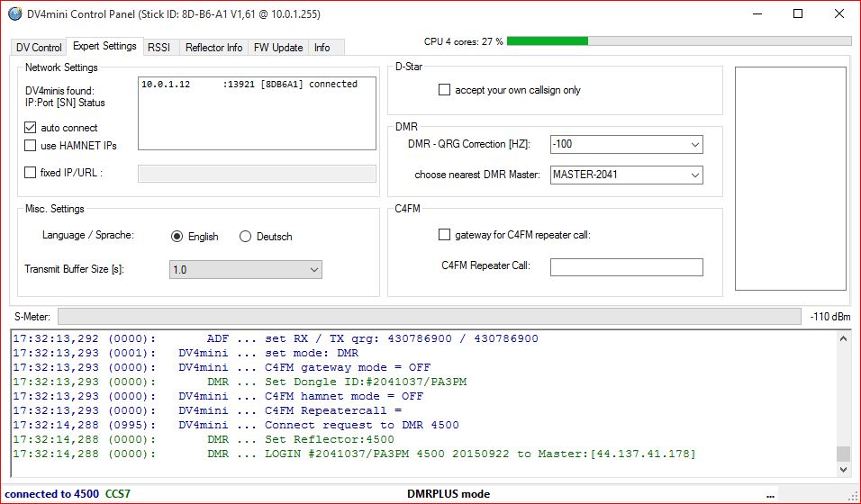Click the C4FM Repeater Call field
This screenshot has height=504, width=861.
click(x=627, y=267)
